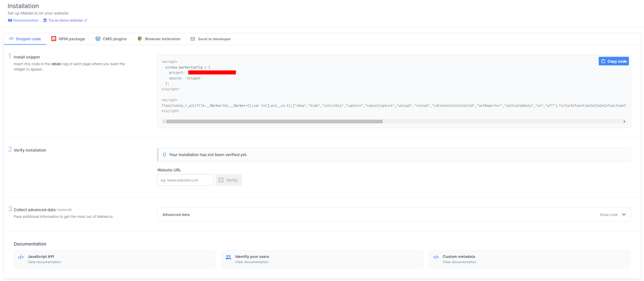This screenshot has height=281, width=644.
Task: Click the left arrow of code scrollbar
Action: point(163,121)
